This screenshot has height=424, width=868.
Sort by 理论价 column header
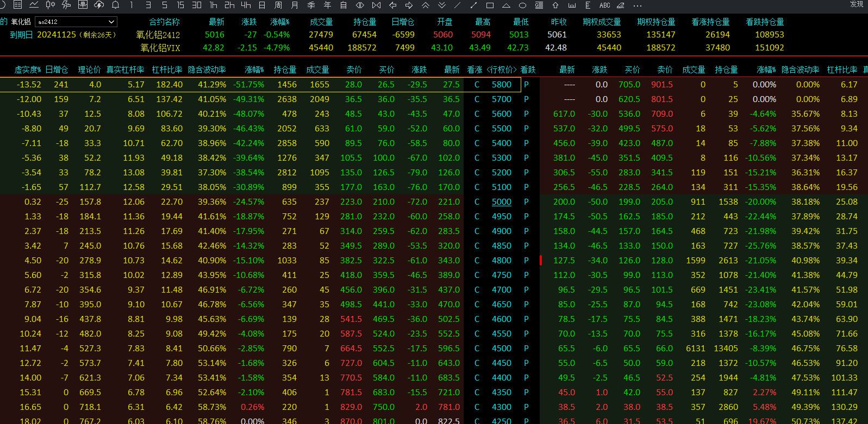[89, 69]
